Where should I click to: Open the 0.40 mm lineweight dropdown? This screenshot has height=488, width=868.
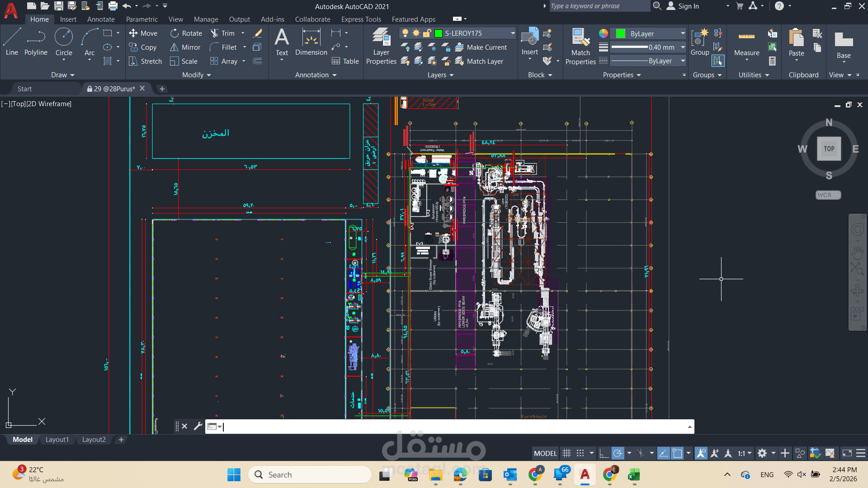coord(683,47)
